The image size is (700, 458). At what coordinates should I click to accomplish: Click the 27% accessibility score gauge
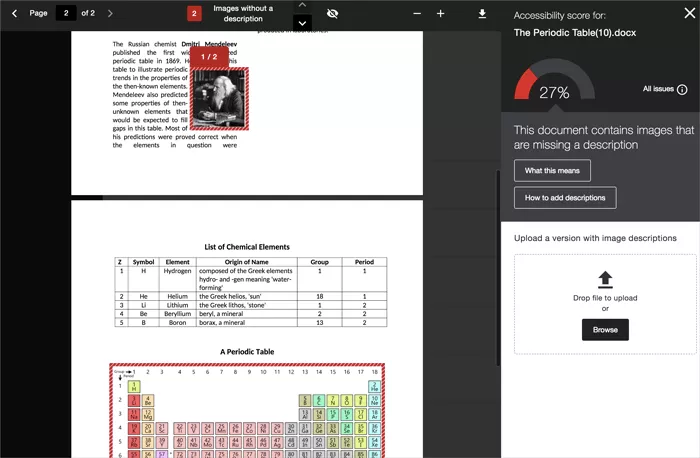tap(554, 88)
